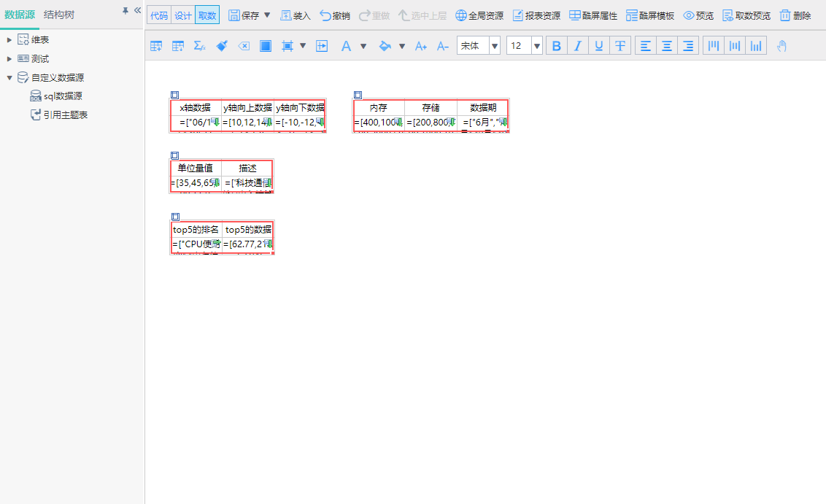Click the clear cell contents icon

pyautogui.click(x=243, y=45)
